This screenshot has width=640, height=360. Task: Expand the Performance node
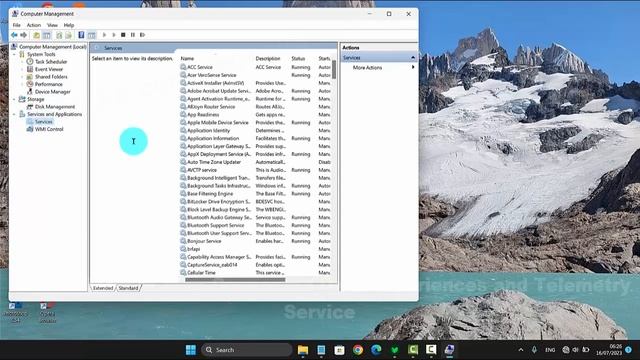[22, 84]
